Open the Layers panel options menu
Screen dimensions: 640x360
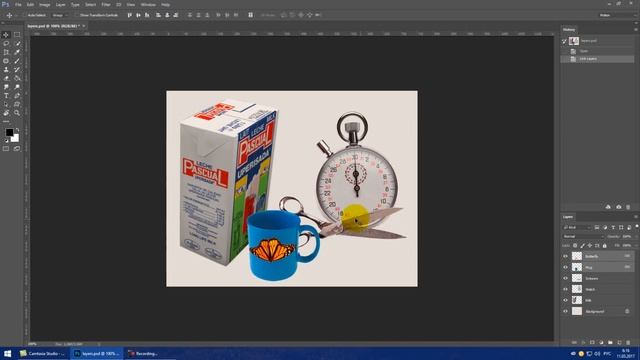[636, 217]
